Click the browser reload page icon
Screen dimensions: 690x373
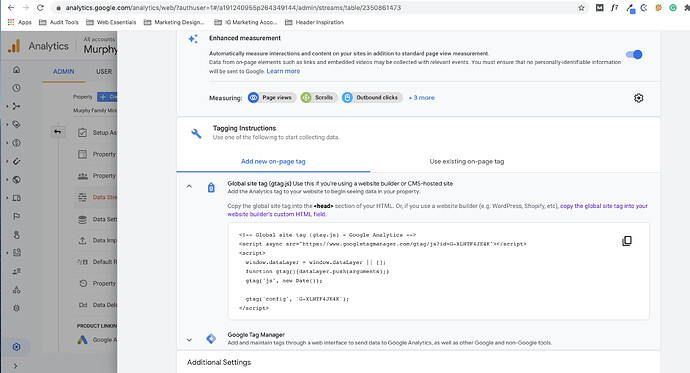coord(40,7)
